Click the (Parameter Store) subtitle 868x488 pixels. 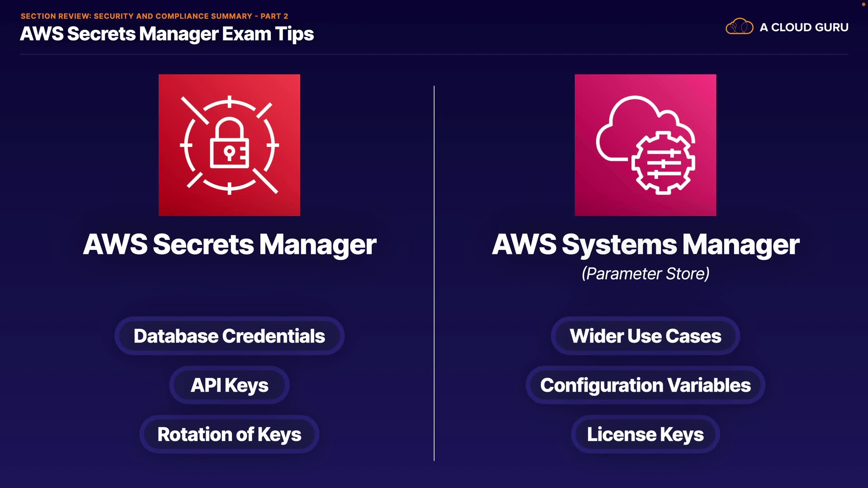tap(645, 273)
